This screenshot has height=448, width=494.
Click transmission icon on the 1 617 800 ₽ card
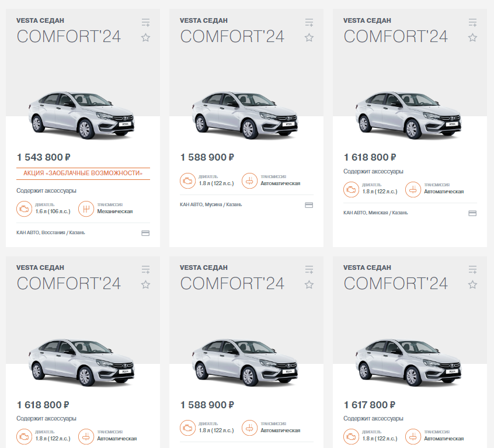click(x=413, y=436)
